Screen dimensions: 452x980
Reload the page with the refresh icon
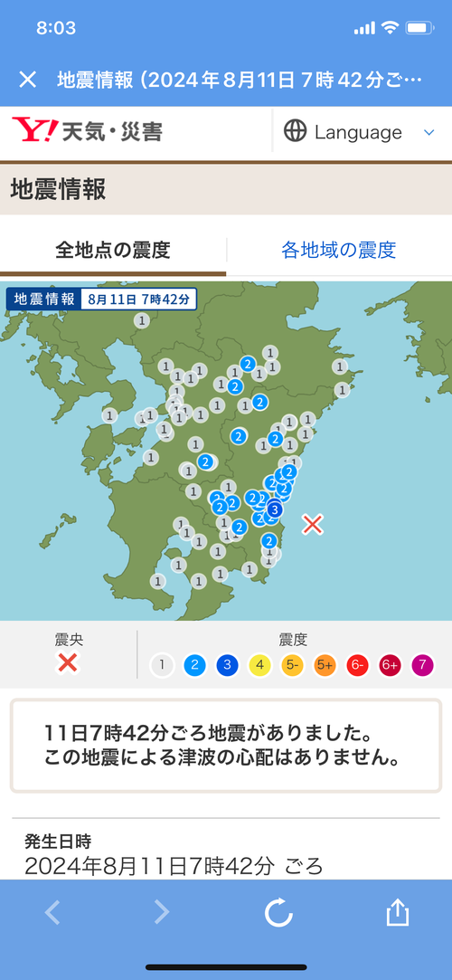click(x=278, y=913)
